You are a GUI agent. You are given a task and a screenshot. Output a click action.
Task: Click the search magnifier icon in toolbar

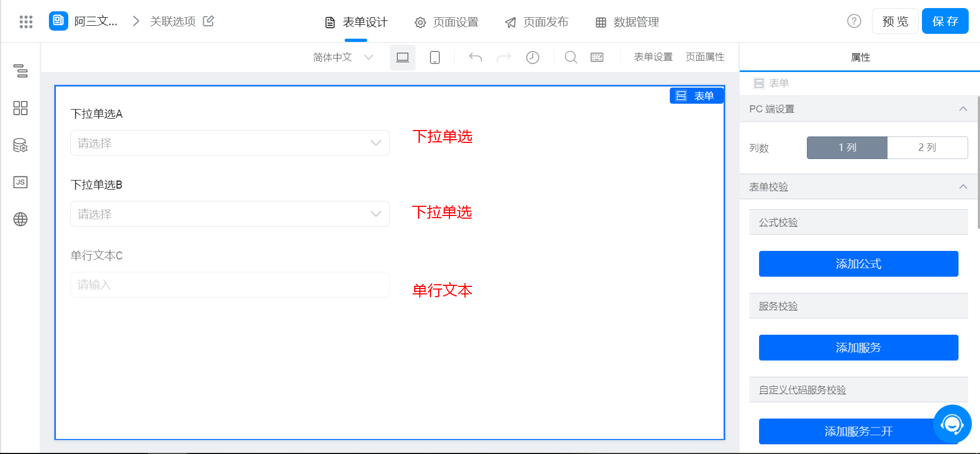click(571, 57)
